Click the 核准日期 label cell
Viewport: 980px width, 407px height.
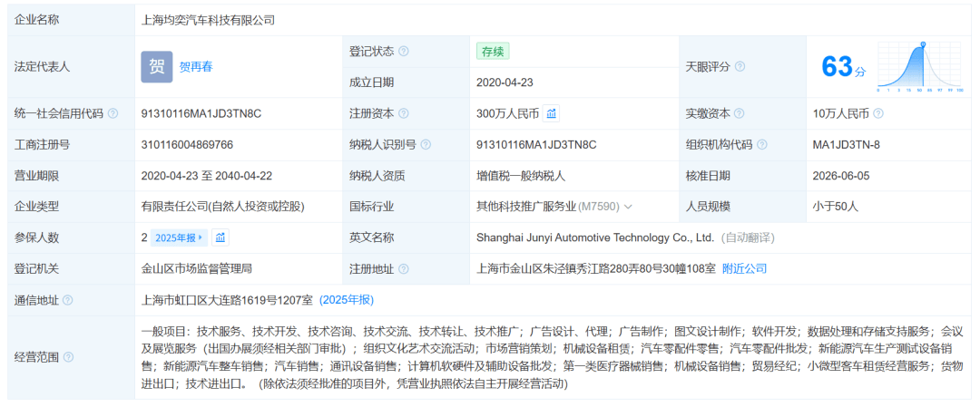click(x=742, y=176)
